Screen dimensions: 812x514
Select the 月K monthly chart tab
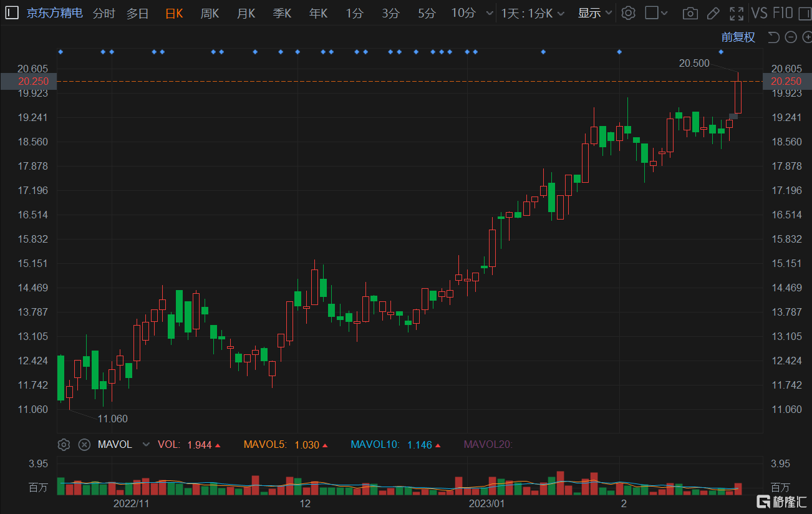pyautogui.click(x=246, y=13)
